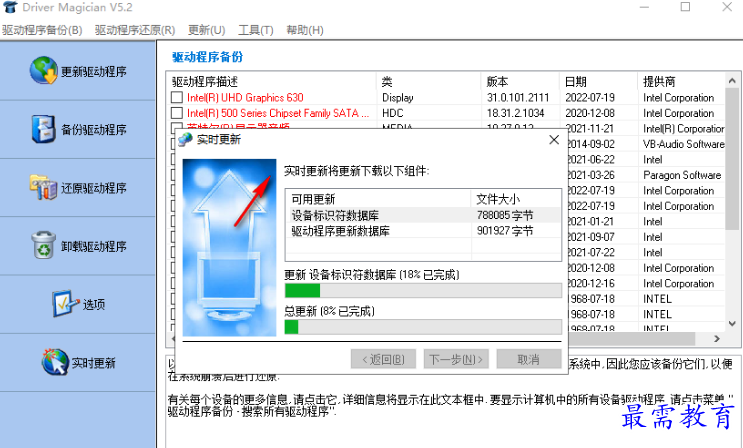Click the 备份驱动程序 label in sidebar
This screenshot has height=448, width=743.
[94, 130]
